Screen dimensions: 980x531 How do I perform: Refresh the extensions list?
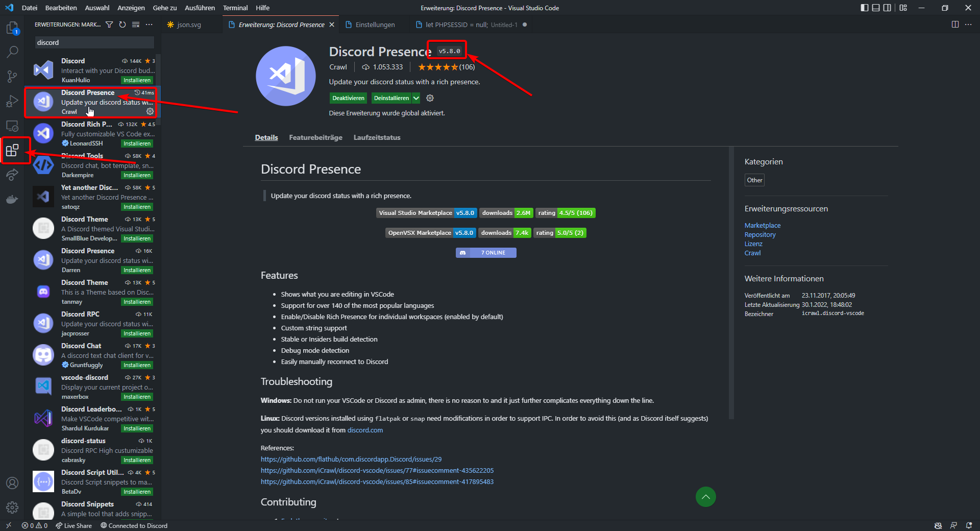point(122,25)
